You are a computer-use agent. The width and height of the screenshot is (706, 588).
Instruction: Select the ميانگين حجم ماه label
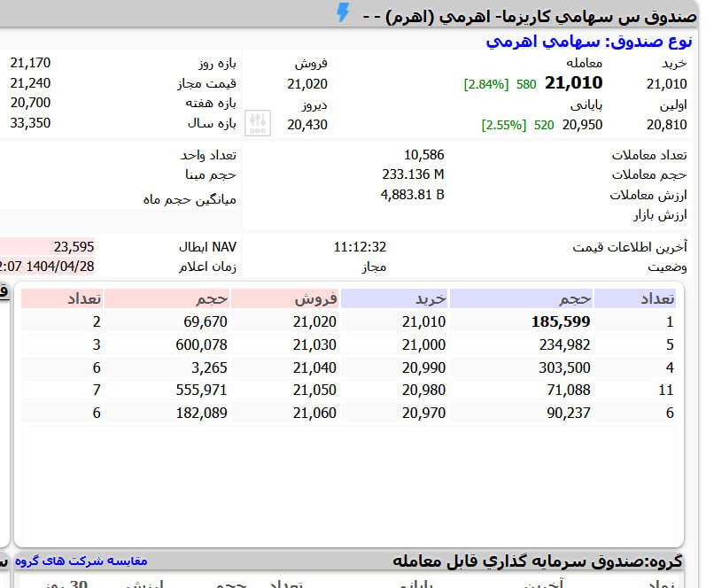pos(190,199)
